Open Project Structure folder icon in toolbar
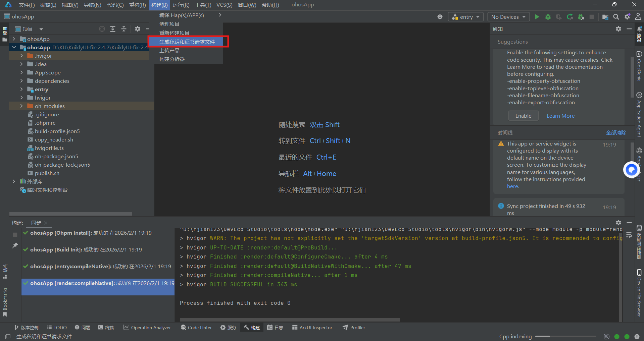Image resolution: width=644 pixels, height=341 pixels. [605, 17]
